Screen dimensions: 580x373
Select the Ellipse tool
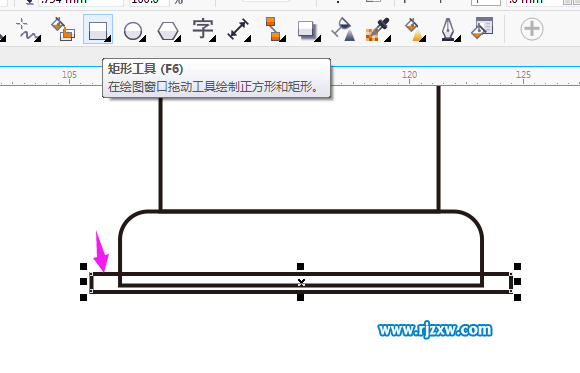click(x=134, y=31)
